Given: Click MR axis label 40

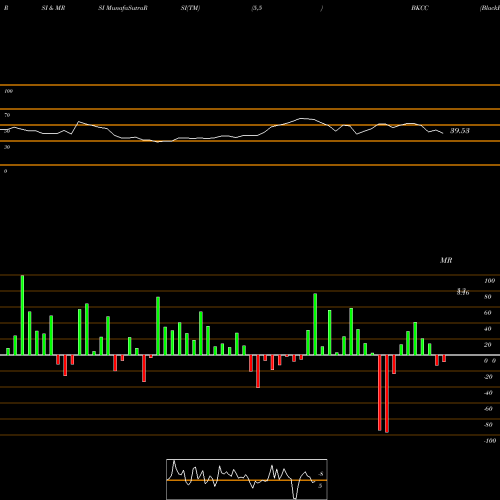Looking at the screenshot, I should pyautogui.click(x=488, y=329).
